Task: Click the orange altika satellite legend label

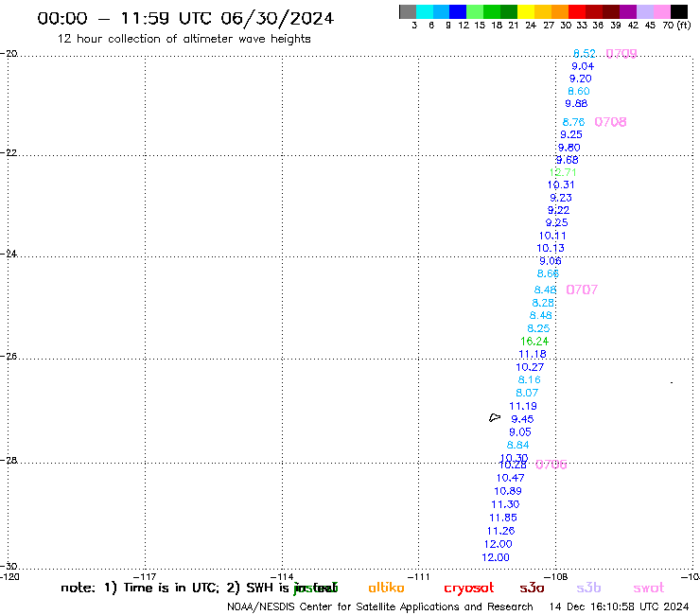Action: pyautogui.click(x=386, y=588)
